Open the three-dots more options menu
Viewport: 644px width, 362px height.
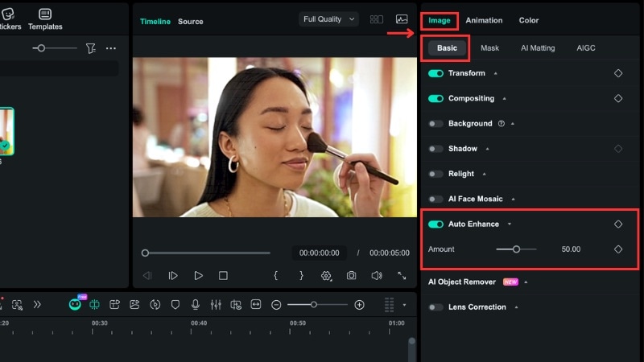pos(111,48)
